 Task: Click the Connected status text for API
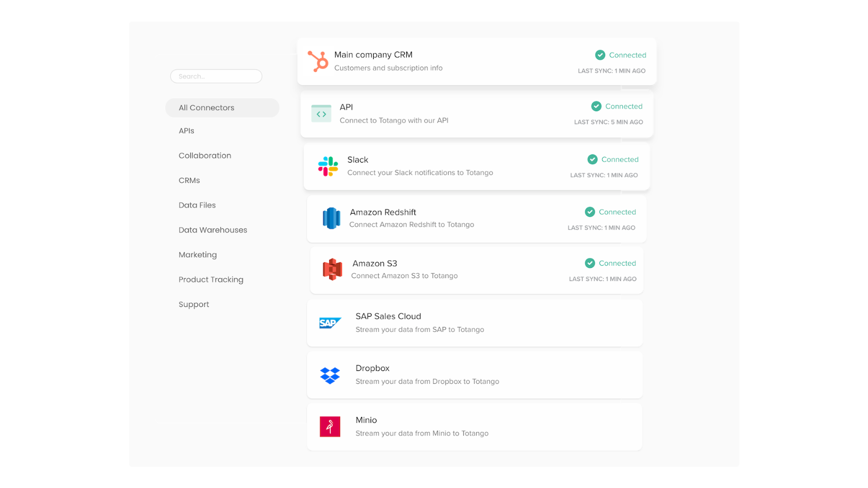[x=624, y=106]
